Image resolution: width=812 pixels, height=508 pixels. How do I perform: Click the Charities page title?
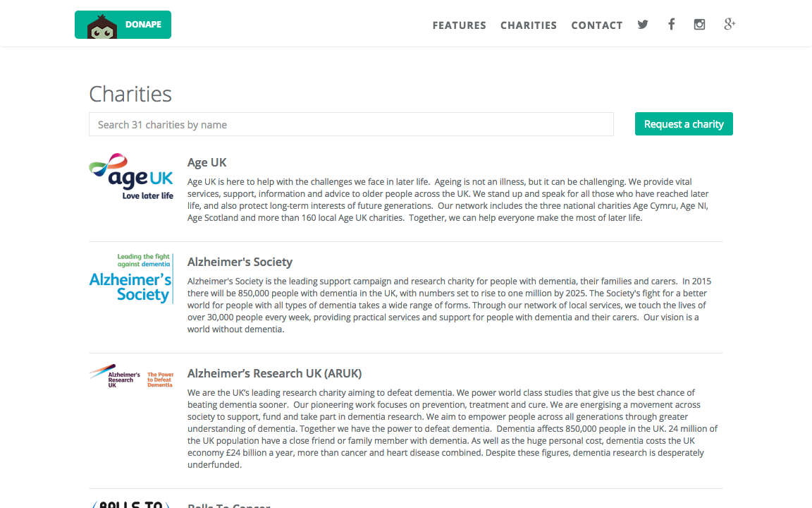point(130,94)
